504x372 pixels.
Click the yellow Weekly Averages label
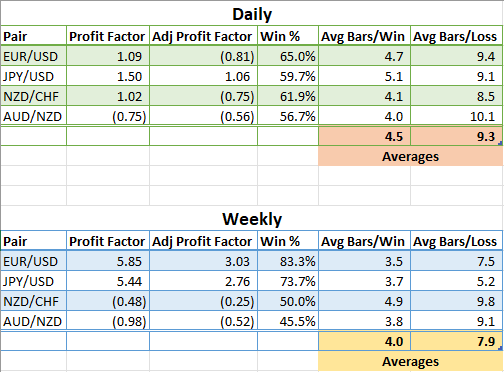tap(410, 361)
